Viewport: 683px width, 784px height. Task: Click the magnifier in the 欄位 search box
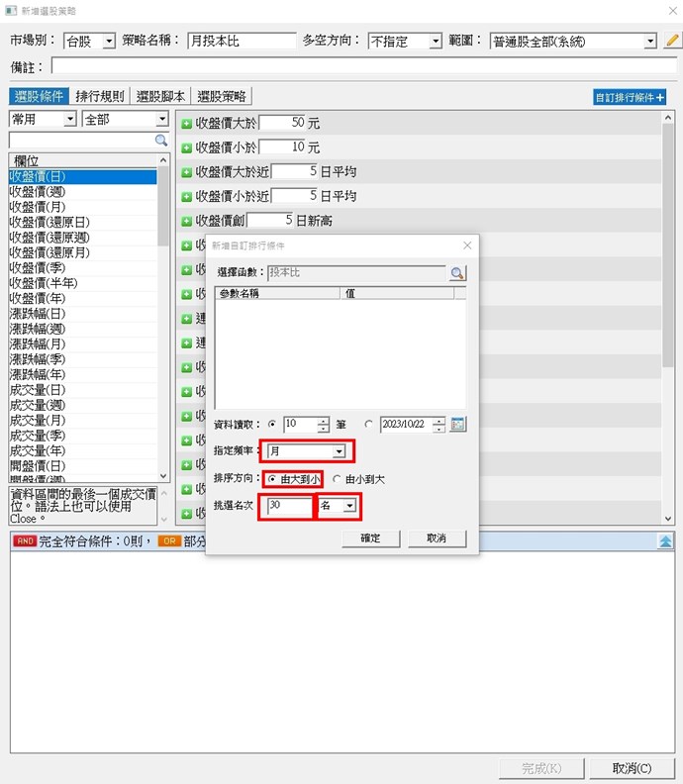pos(160,142)
